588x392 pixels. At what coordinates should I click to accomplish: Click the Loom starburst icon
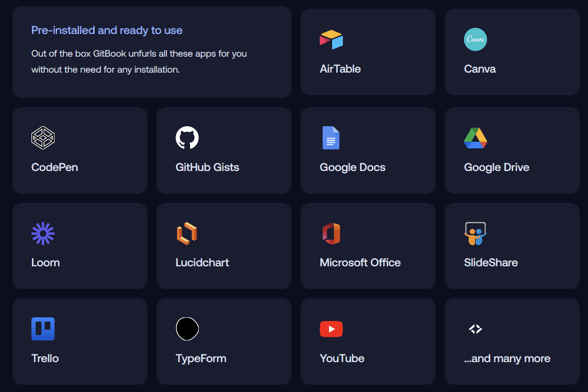43,233
